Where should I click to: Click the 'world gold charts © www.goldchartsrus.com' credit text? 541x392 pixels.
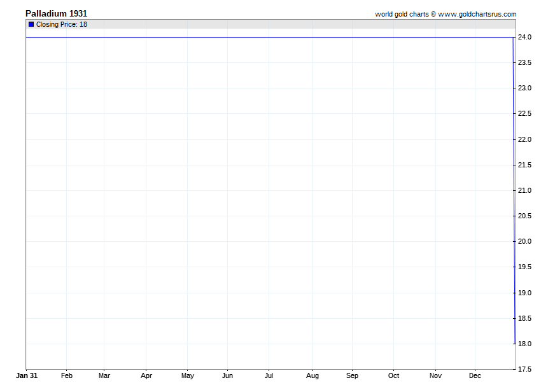point(446,14)
